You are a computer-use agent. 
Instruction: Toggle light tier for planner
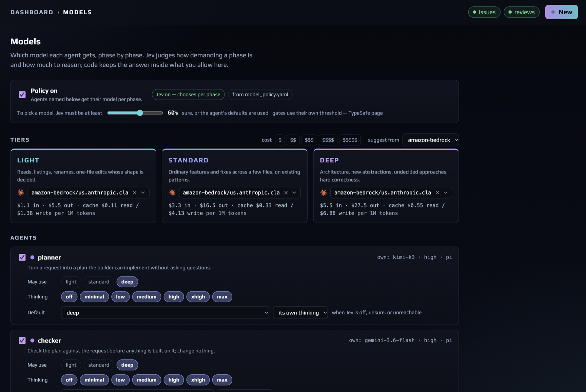[x=71, y=282]
